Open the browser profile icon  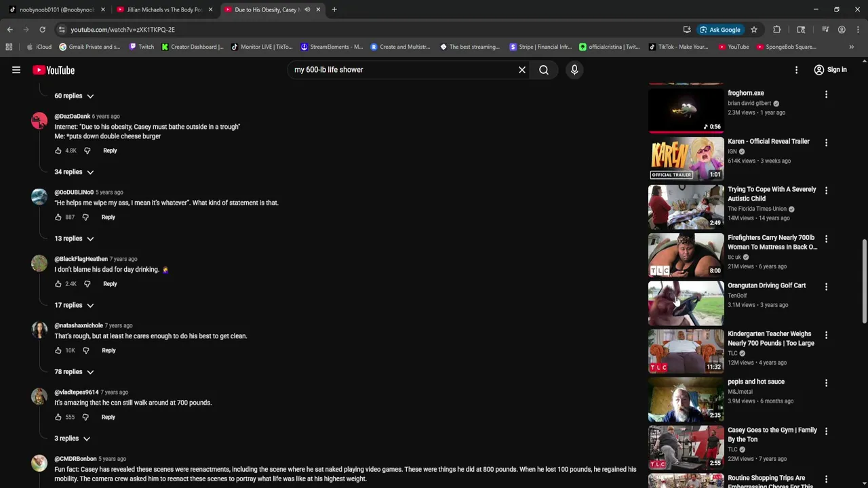pos(842,30)
